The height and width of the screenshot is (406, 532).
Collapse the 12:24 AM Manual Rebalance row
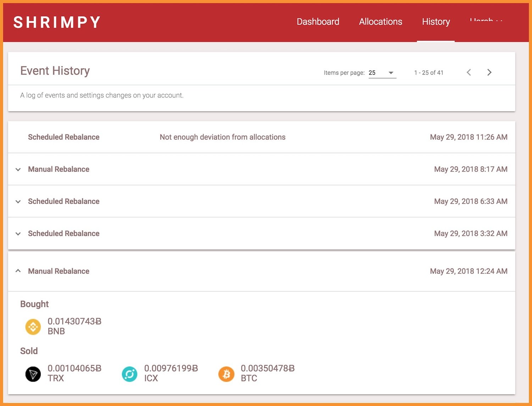(18, 271)
